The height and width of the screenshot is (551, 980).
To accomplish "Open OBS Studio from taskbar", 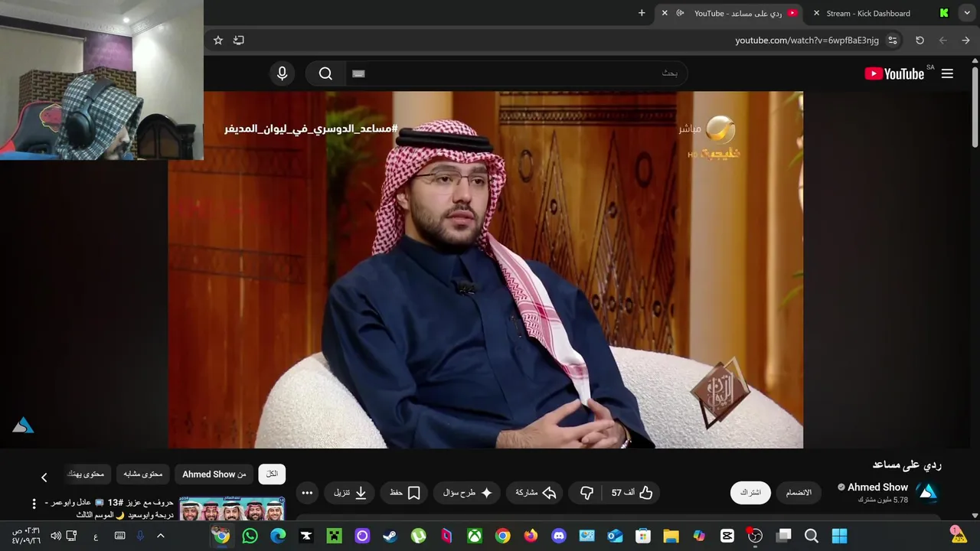I will [755, 536].
